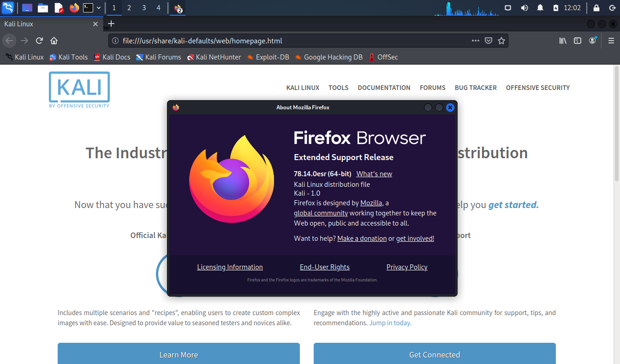The width and height of the screenshot is (620, 364).
Task: Open the Library icon in toolbar
Action: tap(563, 41)
